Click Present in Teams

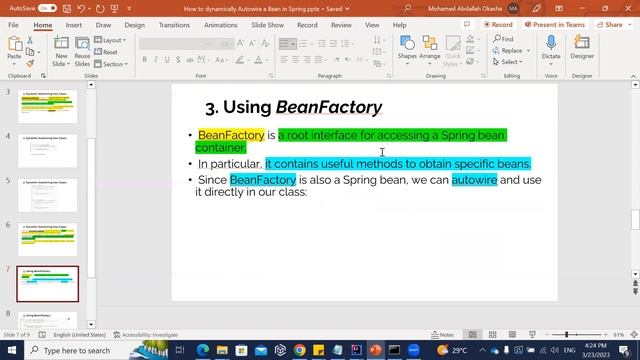click(555, 25)
